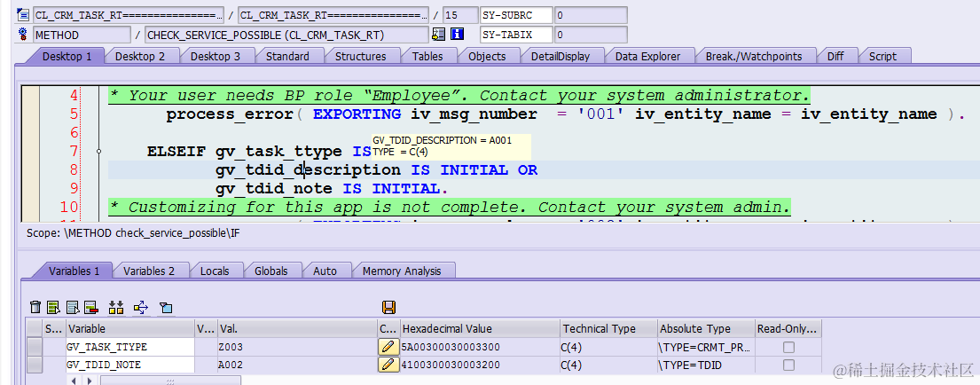Viewport: 980px width, 385px height.
Task: Click the first green list icon in variables toolbar
Action: click(x=54, y=307)
